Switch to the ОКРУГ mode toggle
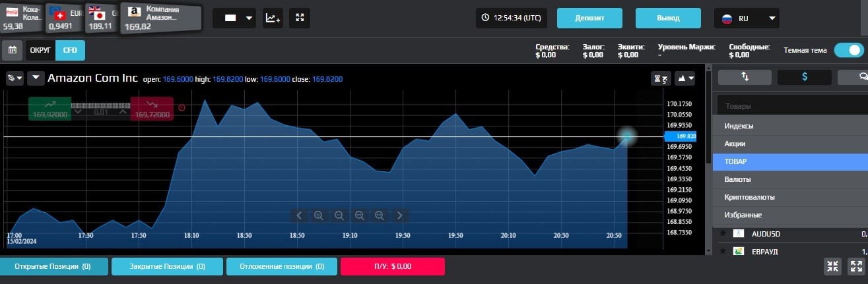The width and height of the screenshot is (868, 284). click(x=40, y=50)
